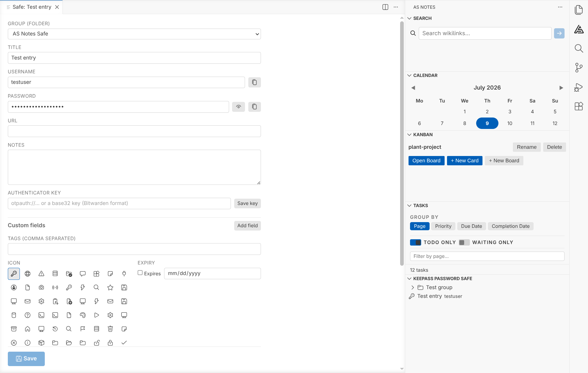Enable the Expires checkbox

(x=140, y=273)
